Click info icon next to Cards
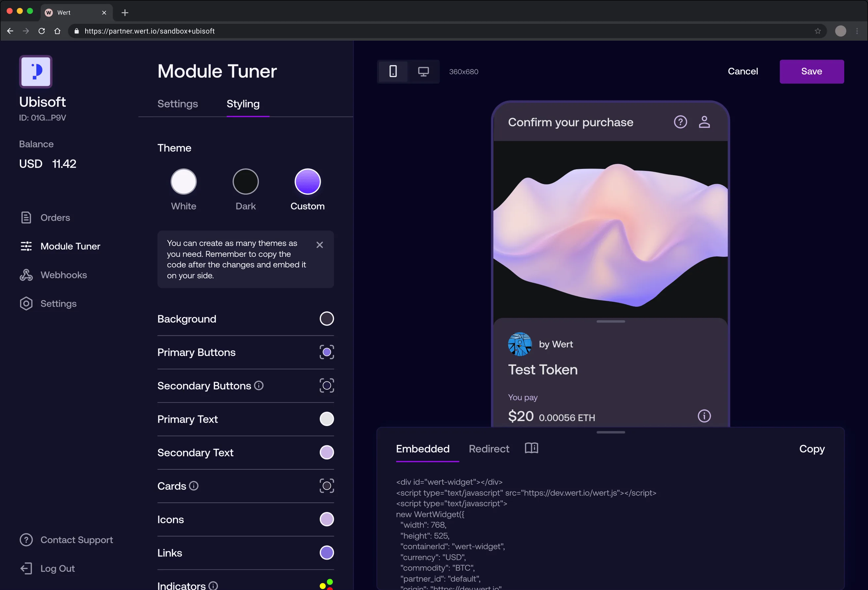 coord(194,486)
